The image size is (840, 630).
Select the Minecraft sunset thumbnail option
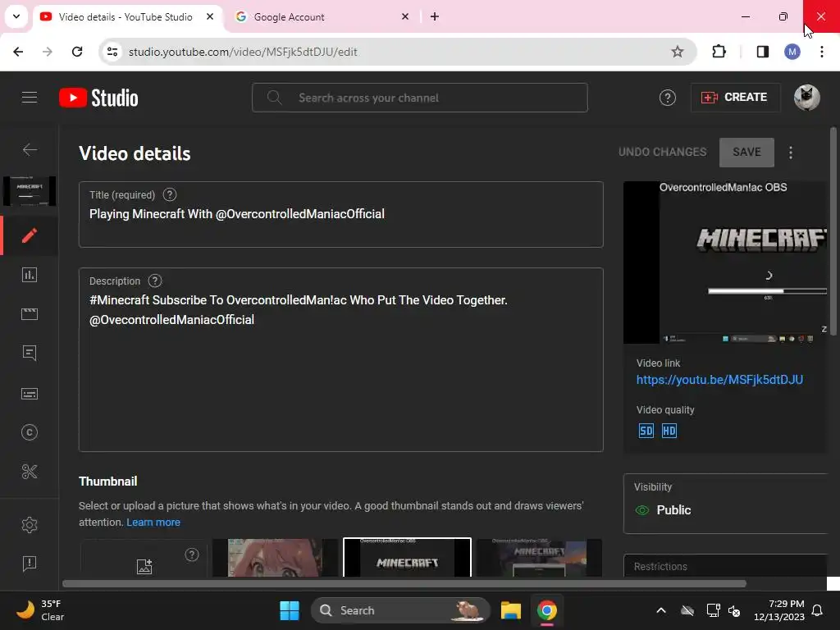pos(539,558)
